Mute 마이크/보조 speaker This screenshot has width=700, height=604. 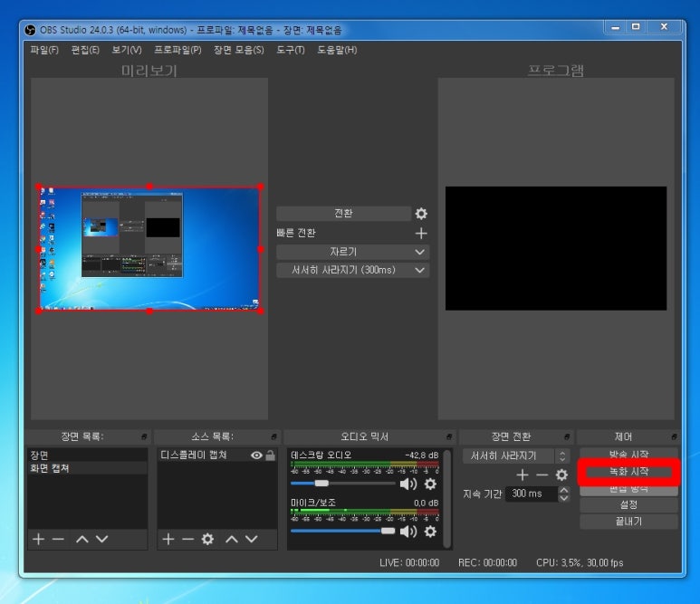pyautogui.click(x=408, y=532)
